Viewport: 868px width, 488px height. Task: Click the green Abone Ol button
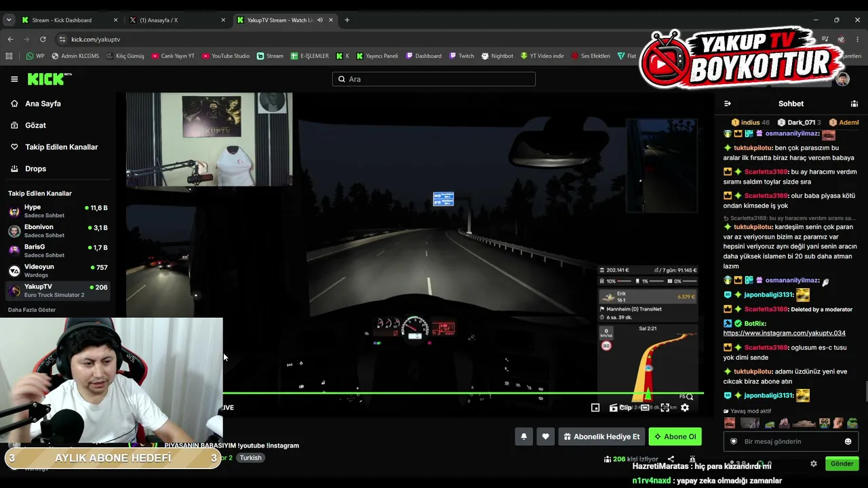pyautogui.click(x=675, y=436)
